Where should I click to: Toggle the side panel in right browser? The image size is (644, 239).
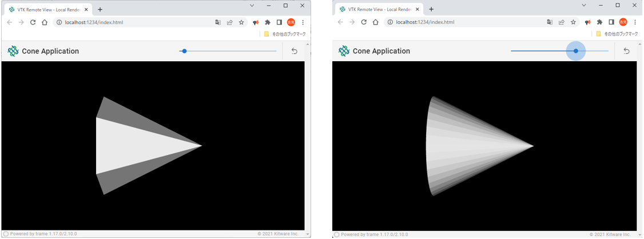click(611, 22)
